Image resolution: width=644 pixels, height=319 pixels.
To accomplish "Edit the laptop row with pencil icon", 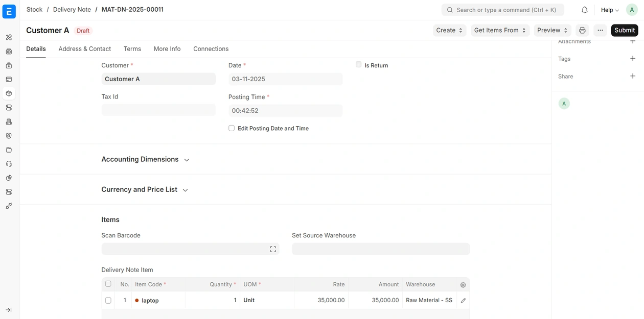I will (x=463, y=301).
